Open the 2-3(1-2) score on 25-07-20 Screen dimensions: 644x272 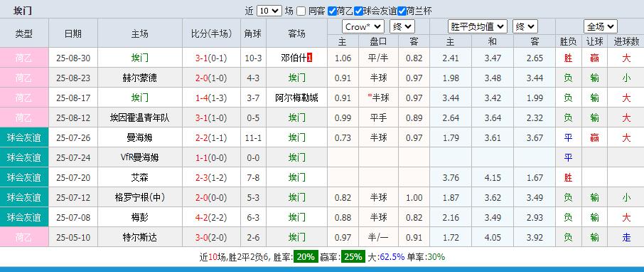click(x=211, y=177)
